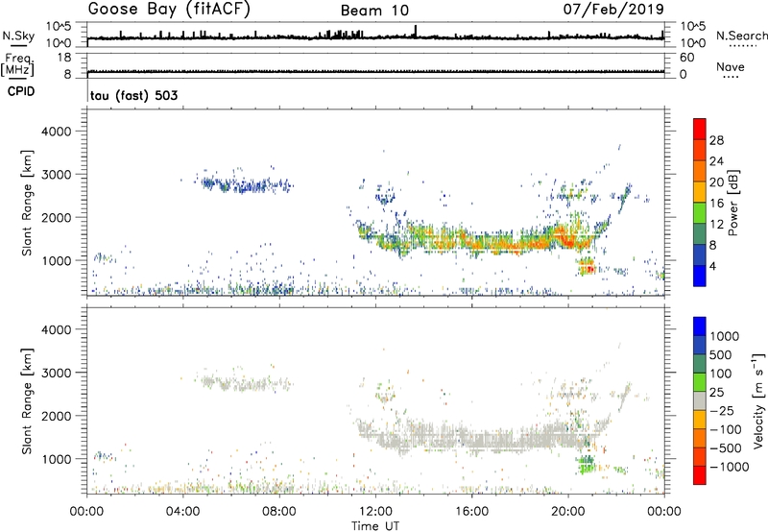The image size is (768, 532).
Task: Click the 2000 km tick in the velocity panel
Action: coord(57,416)
